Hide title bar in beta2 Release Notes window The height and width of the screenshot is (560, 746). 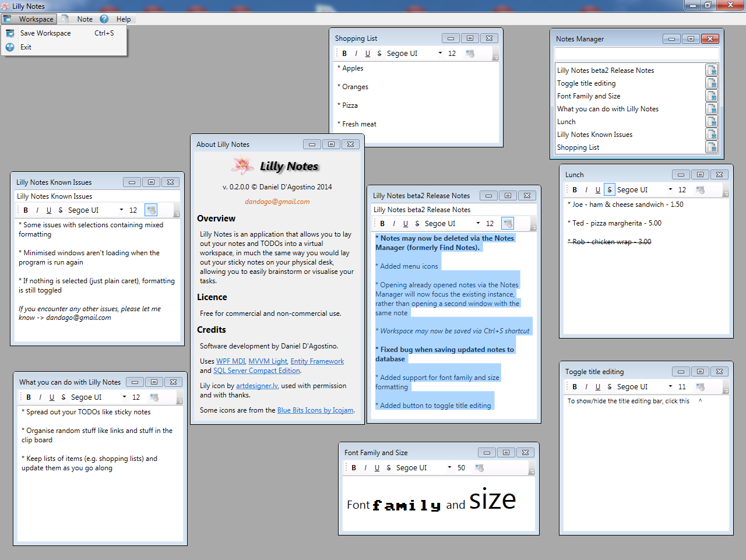tap(508, 224)
